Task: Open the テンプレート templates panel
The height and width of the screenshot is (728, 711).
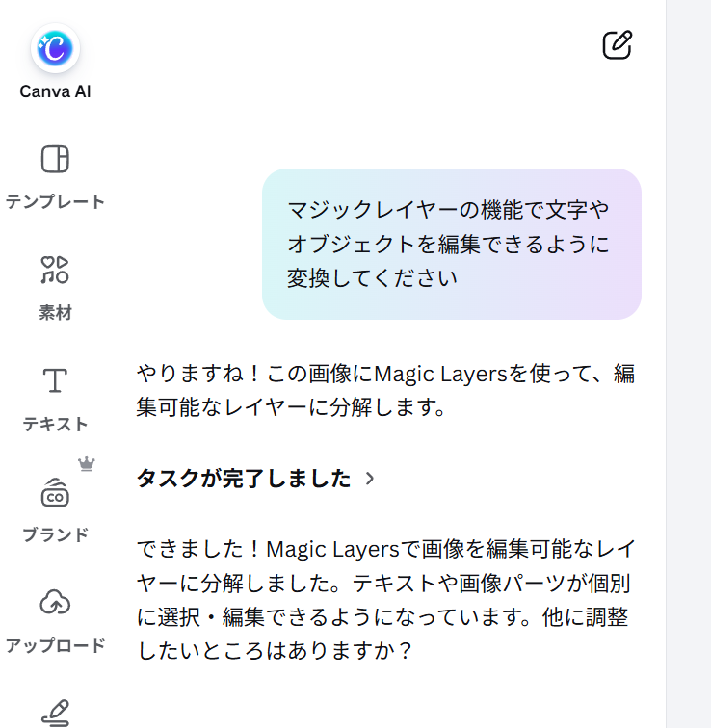Action: [55, 177]
